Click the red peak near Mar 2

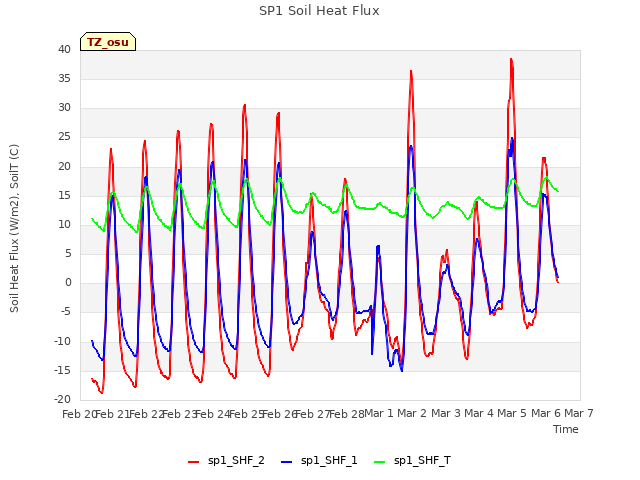[411, 71]
